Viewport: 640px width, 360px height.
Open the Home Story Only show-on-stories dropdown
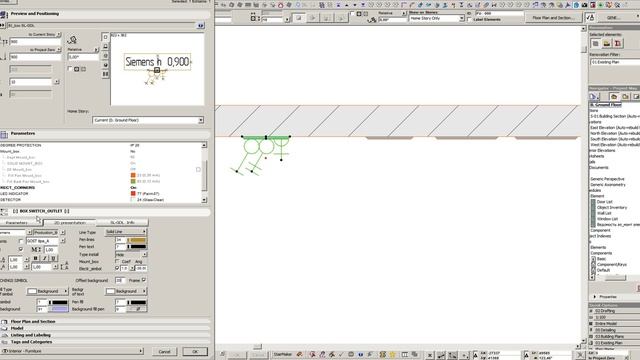tap(437, 19)
